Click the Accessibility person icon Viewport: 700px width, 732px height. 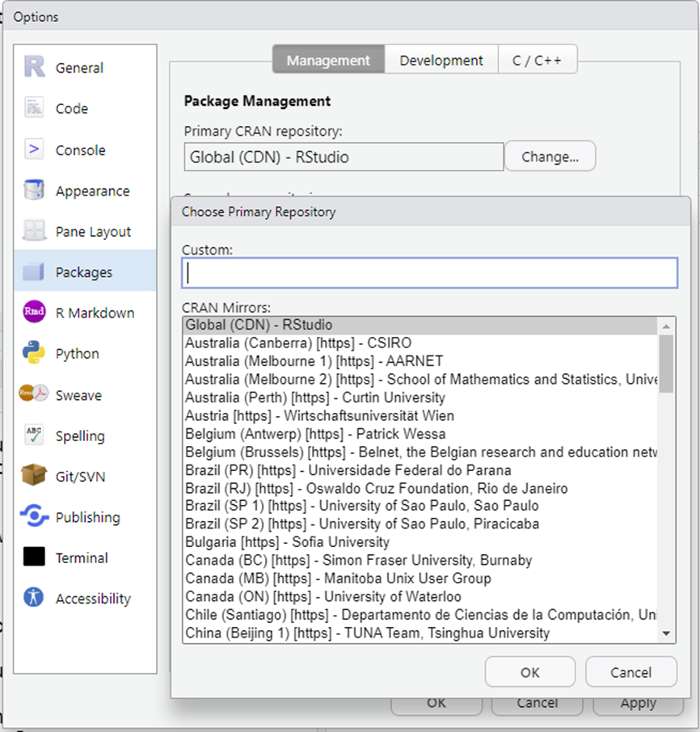[x=34, y=597]
